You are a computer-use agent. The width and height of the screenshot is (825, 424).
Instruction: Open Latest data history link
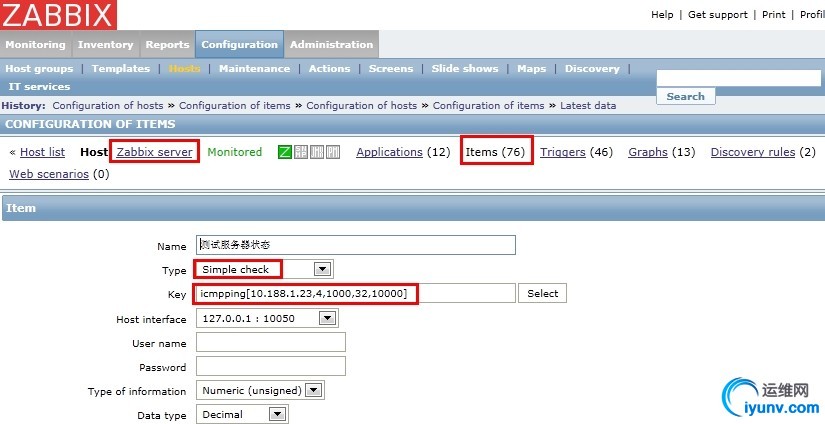coord(588,106)
